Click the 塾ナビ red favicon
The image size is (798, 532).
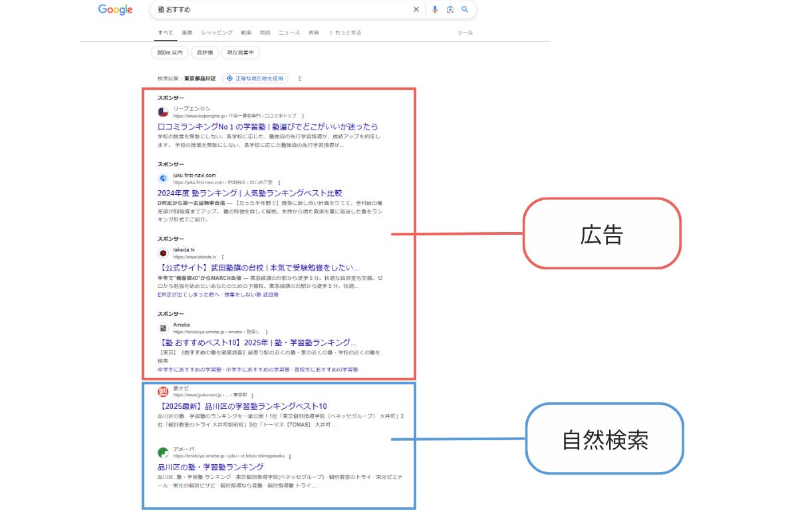[x=163, y=392]
